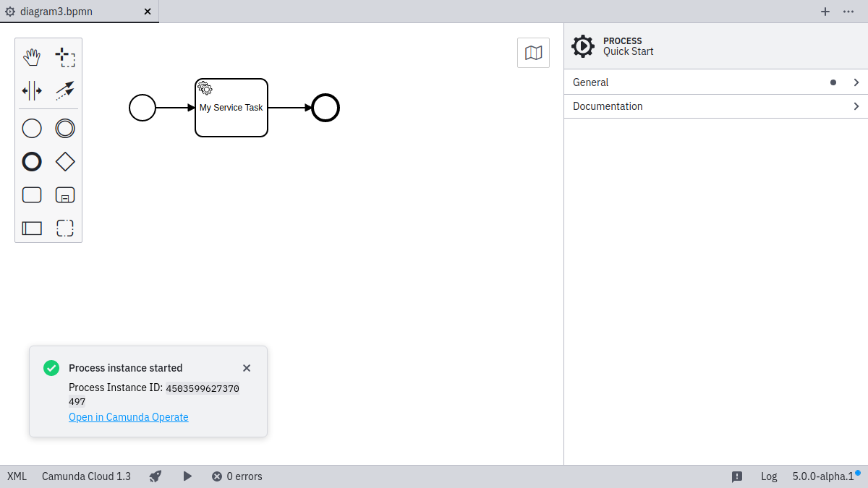
Task: Open the Camunda Cloud 1.3 platform selector
Action: [x=86, y=476]
